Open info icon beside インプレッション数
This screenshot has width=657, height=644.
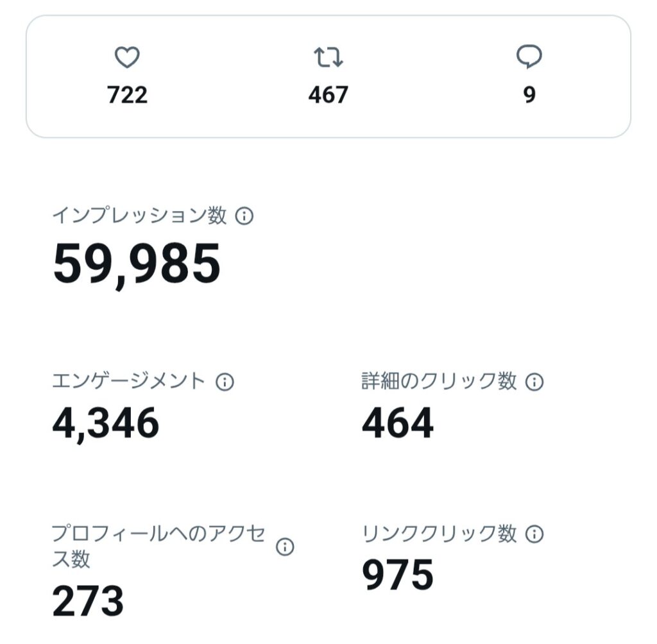(244, 216)
